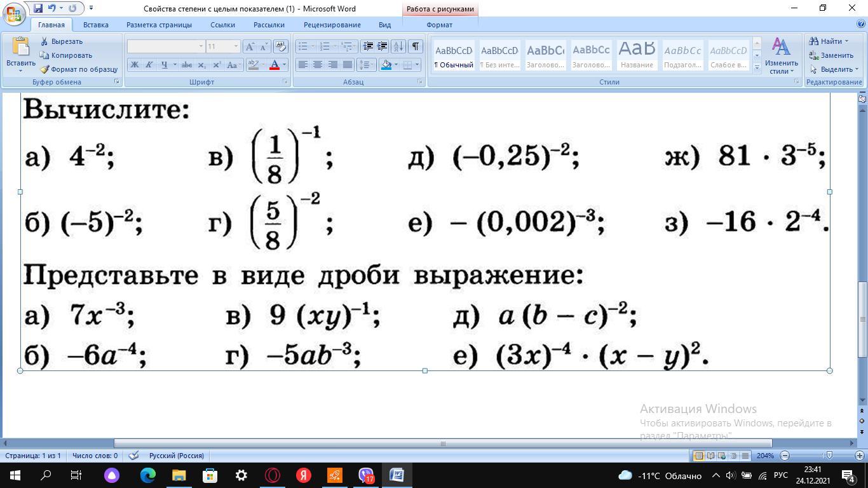This screenshot has height=488, width=868.
Task: Expand the styles gallery
Action: point(757,67)
